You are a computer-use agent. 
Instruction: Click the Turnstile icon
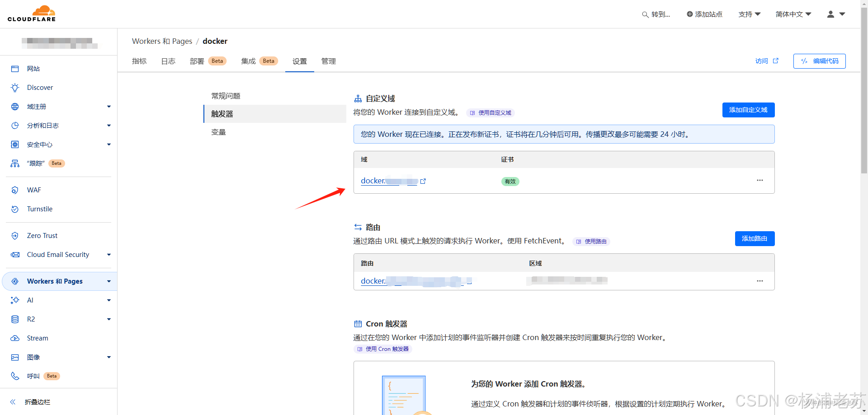(x=15, y=209)
